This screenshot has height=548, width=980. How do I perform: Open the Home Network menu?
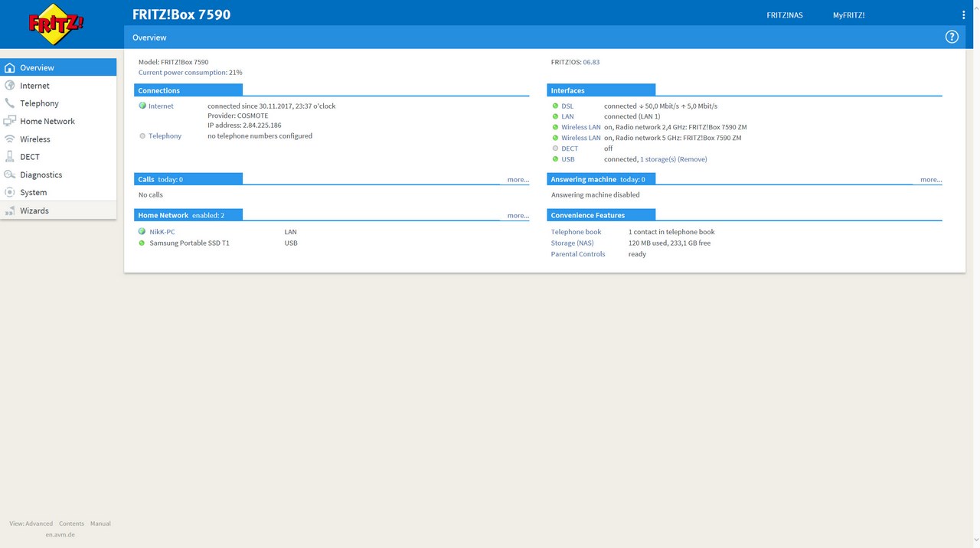(x=58, y=121)
